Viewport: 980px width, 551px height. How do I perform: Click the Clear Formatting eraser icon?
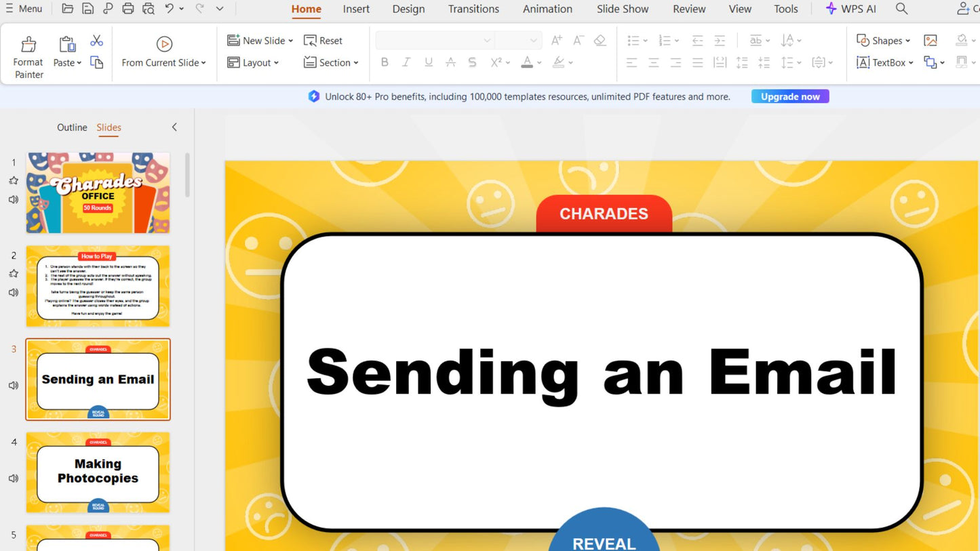(600, 40)
